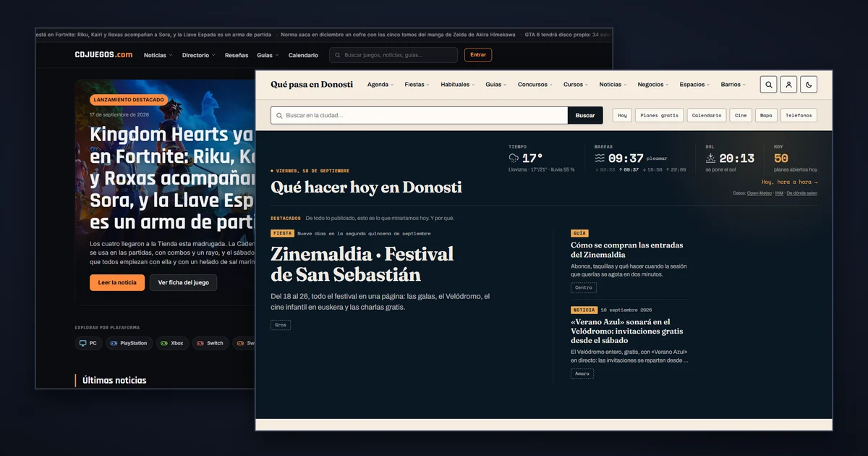Click the drizzle weather icon beside 17°
Viewport: 868px width, 456px height.
click(514, 158)
